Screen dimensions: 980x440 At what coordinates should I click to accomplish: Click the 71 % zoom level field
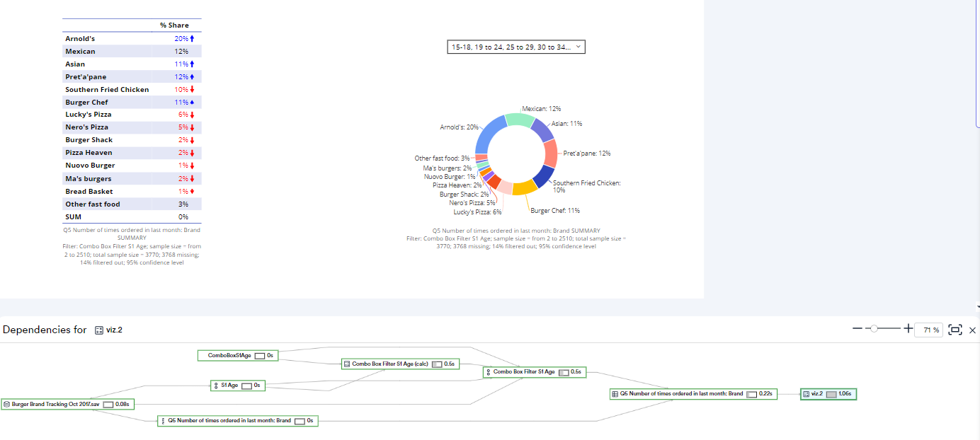coord(928,330)
